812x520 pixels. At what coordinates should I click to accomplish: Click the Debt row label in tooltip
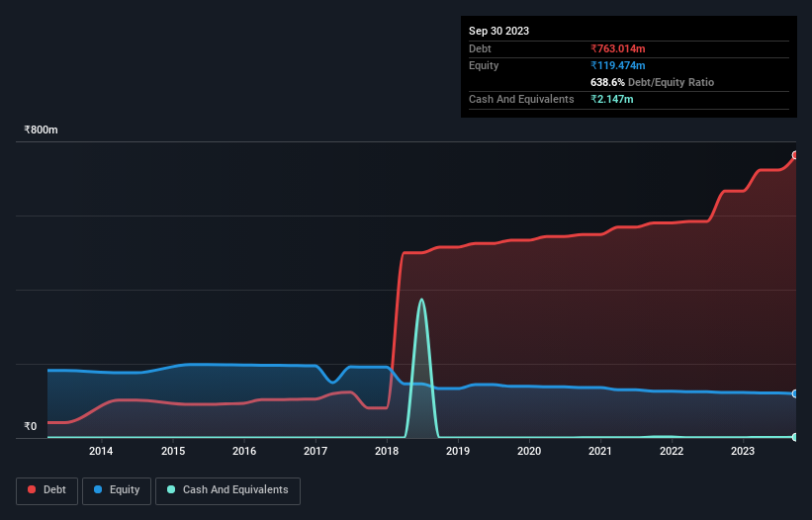(480, 48)
